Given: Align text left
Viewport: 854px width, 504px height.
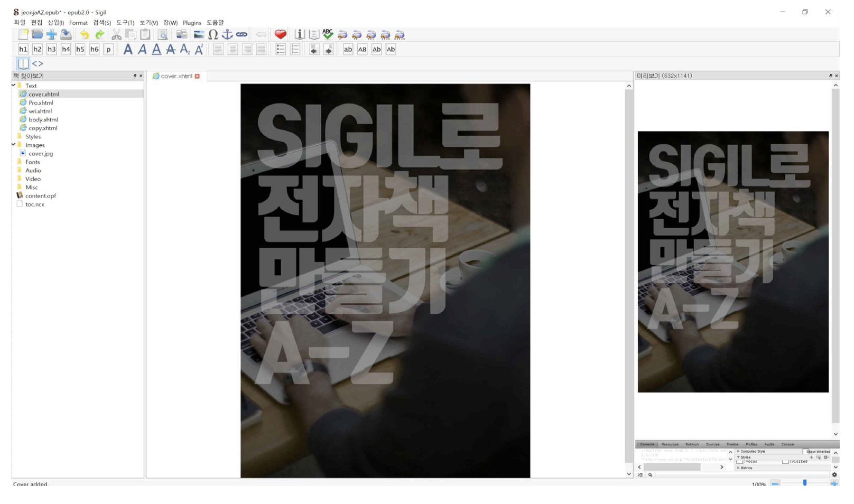Looking at the screenshot, I should (x=218, y=49).
